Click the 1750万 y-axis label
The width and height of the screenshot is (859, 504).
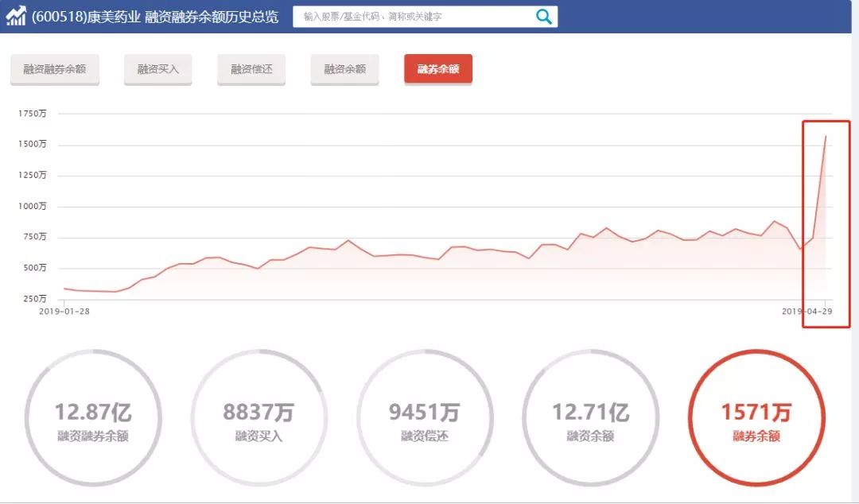coord(33,114)
